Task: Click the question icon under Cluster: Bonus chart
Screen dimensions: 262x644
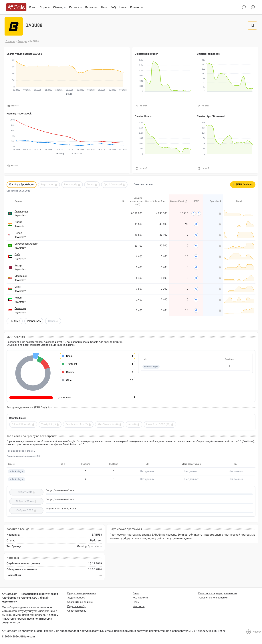Action: tap(137, 169)
